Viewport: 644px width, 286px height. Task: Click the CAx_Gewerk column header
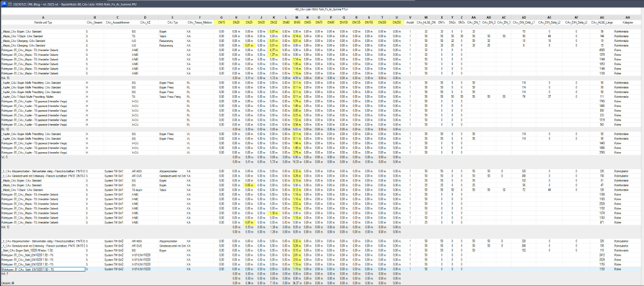point(94,23)
